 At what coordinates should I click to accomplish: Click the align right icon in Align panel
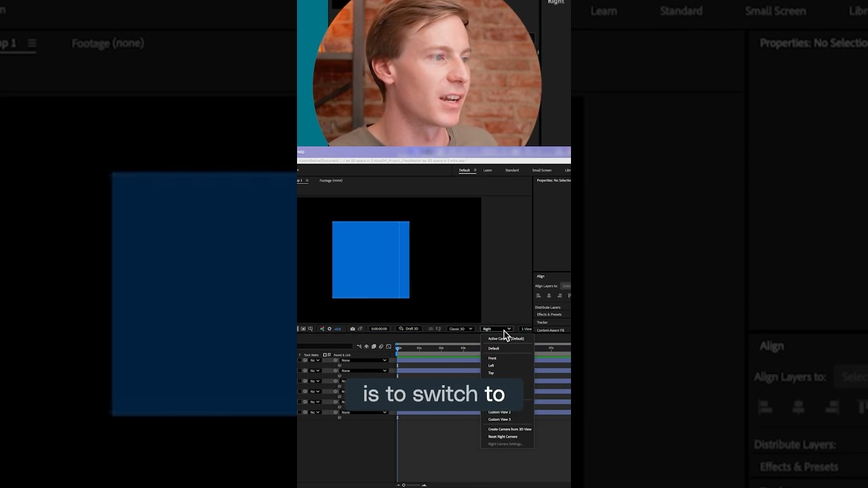click(559, 296)
